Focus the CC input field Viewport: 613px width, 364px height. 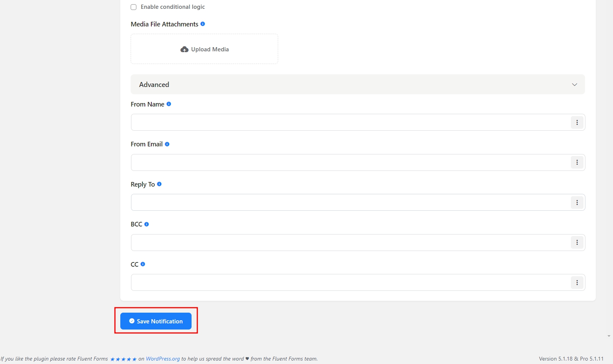coord(351,282)
